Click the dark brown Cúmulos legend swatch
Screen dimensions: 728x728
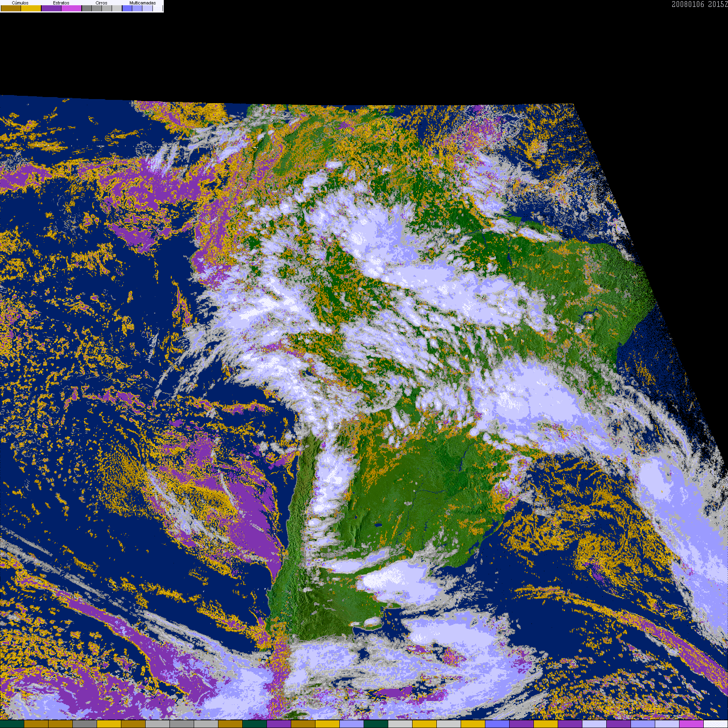coord(11,8)
